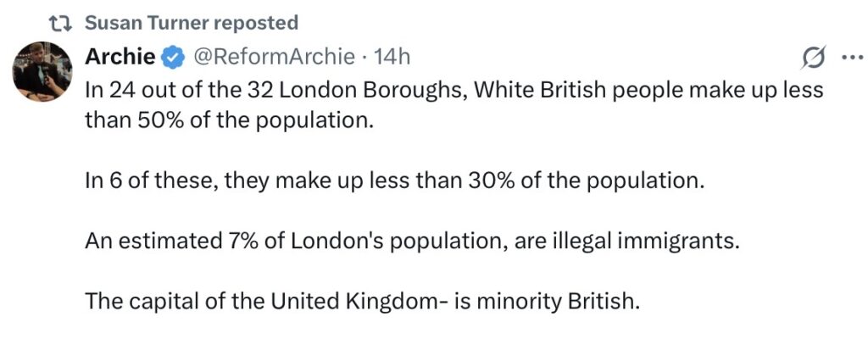
Task: Open Archie's profile picture avatar
Action: click(41, 70)
